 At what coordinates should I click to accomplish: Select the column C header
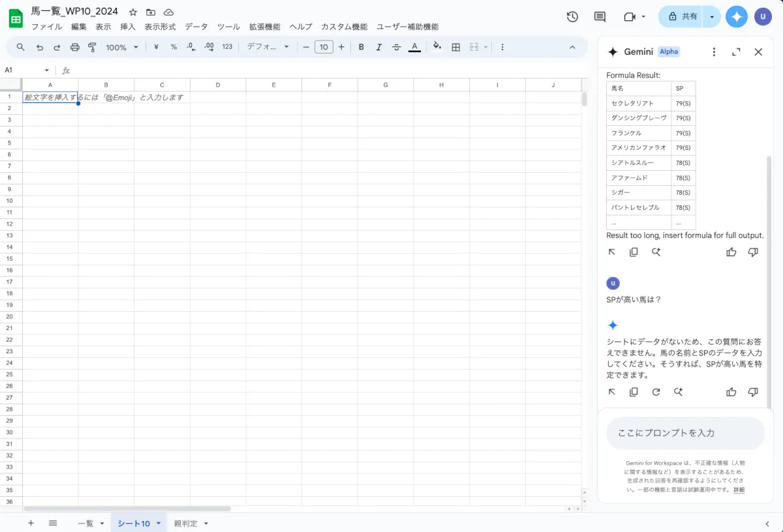click(x=162, y=85)
